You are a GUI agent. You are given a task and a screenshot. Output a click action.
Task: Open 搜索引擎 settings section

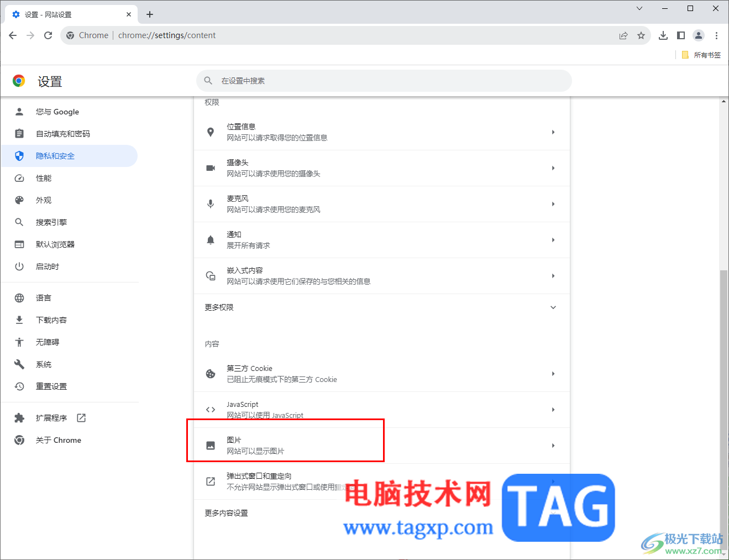click(69, 222)
